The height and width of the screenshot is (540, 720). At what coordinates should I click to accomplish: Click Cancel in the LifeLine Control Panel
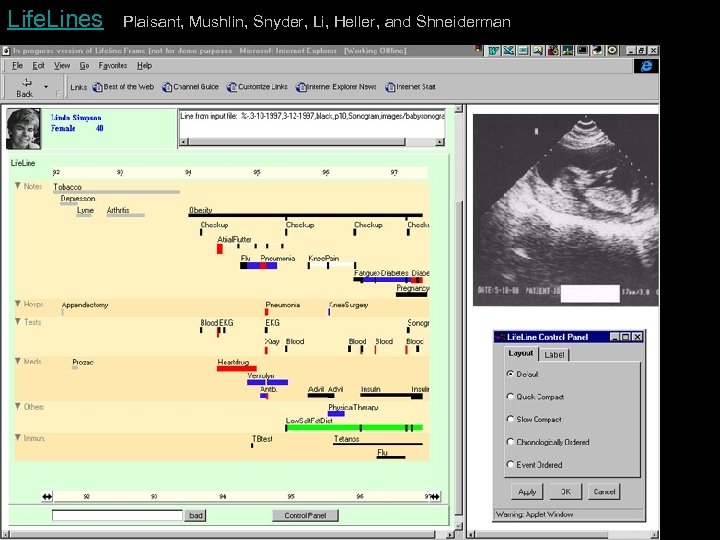tap(604, 492)
